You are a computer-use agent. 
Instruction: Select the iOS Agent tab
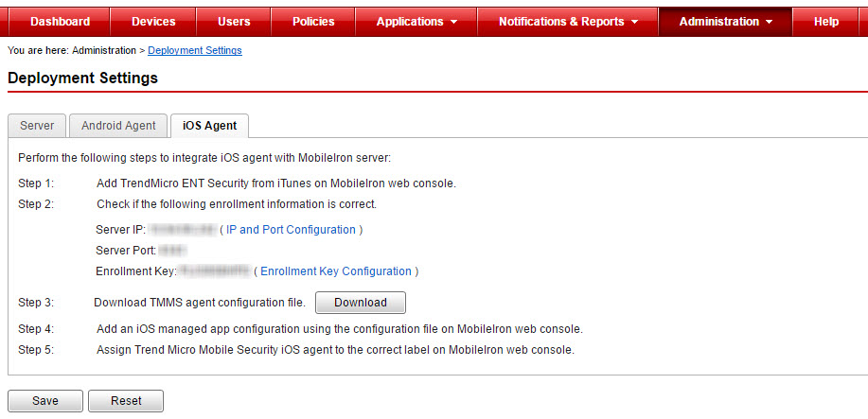(209, 126)
